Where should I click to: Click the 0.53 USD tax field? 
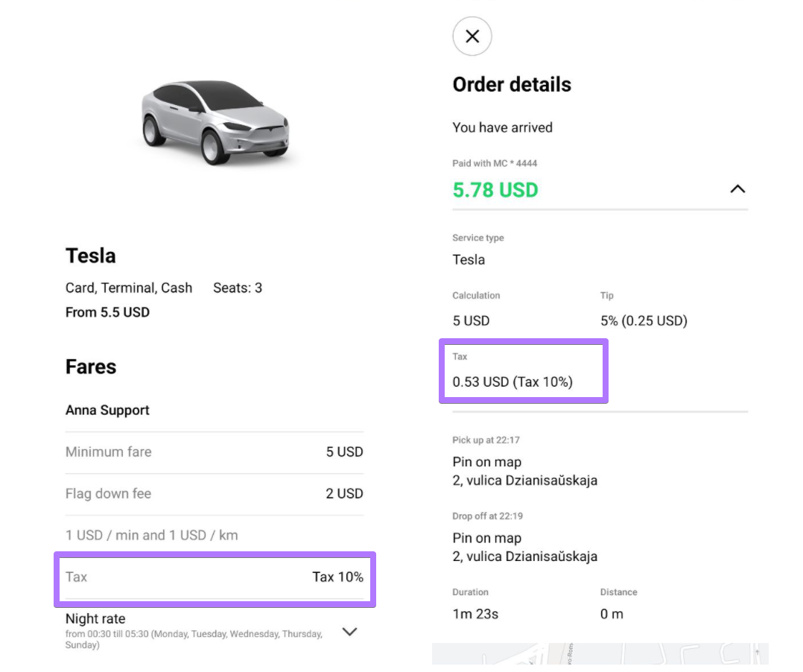point(512,382)
